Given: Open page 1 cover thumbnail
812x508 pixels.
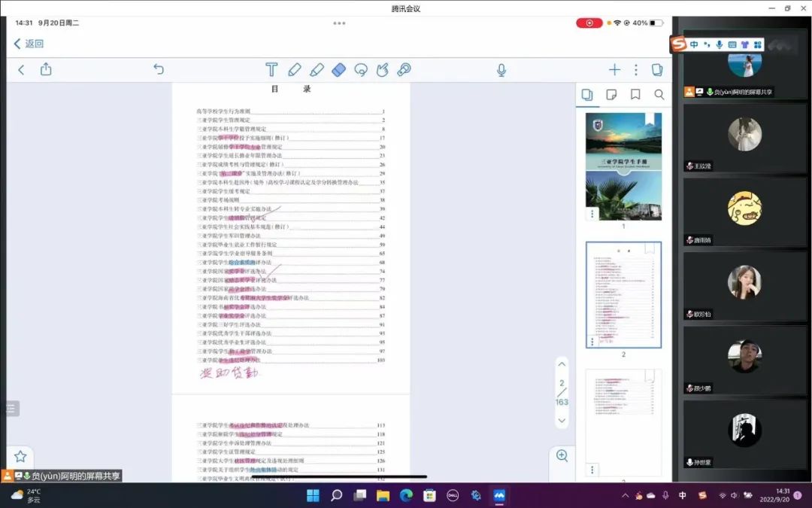Looking at the screenshot, I should [x=623, y=166].
